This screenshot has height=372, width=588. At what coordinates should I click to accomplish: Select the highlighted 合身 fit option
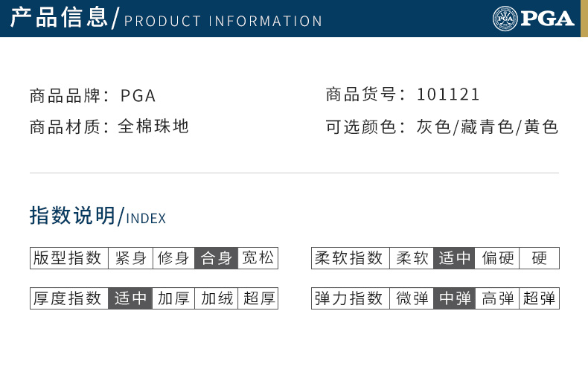coord(217,258)
